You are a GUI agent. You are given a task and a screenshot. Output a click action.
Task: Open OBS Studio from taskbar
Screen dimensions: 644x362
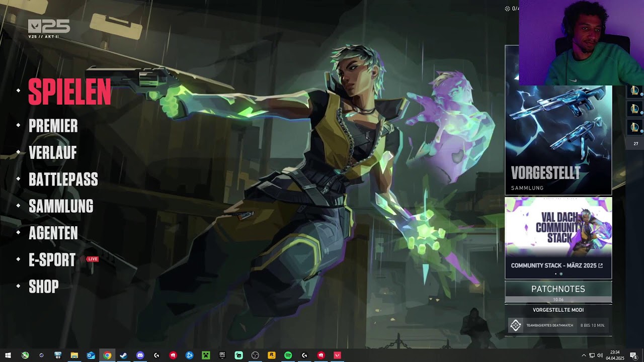point(255,355)
